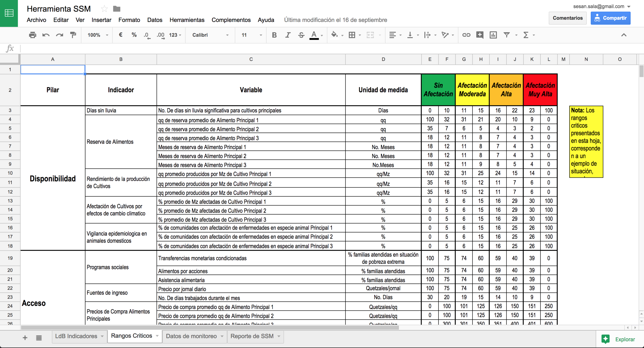Open Reporte de SSM tab dropdown arrow
Image resolution: width=644 pixels, height=348 pixels.
pyautogui.click(x=279, y=336)
